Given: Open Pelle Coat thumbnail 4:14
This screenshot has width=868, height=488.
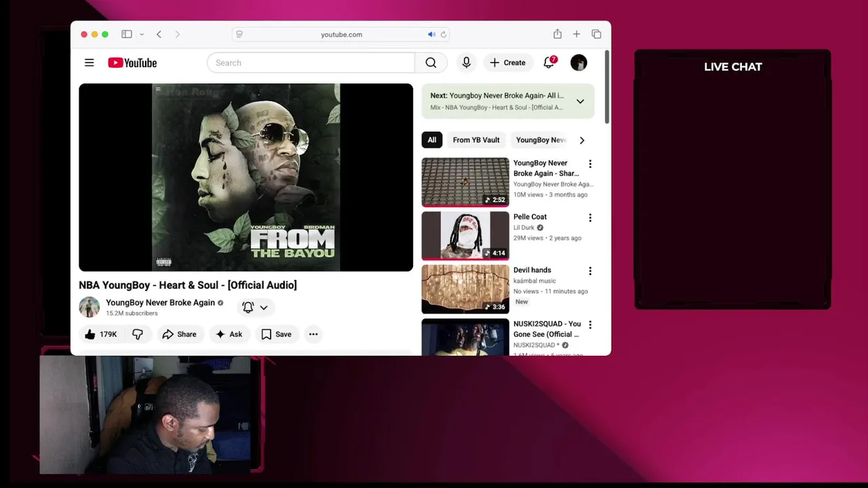Looking at the screenshot, I should (465, 235).
